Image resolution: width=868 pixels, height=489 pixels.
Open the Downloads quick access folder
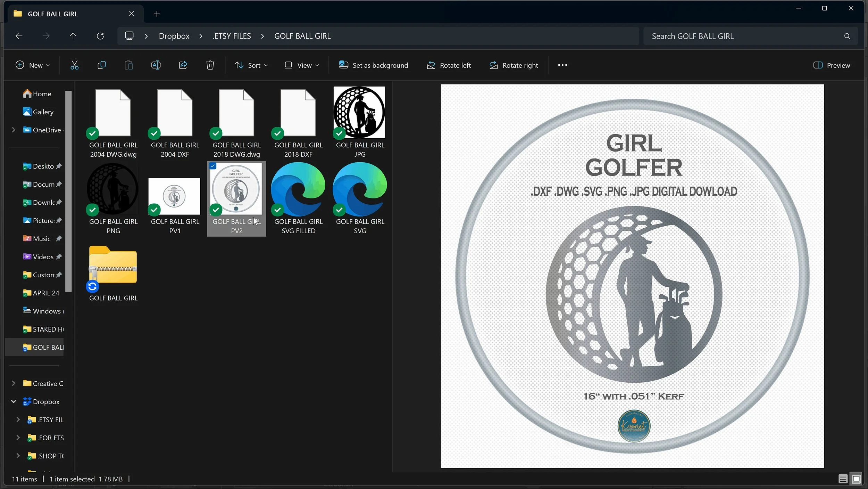point(42,202)
